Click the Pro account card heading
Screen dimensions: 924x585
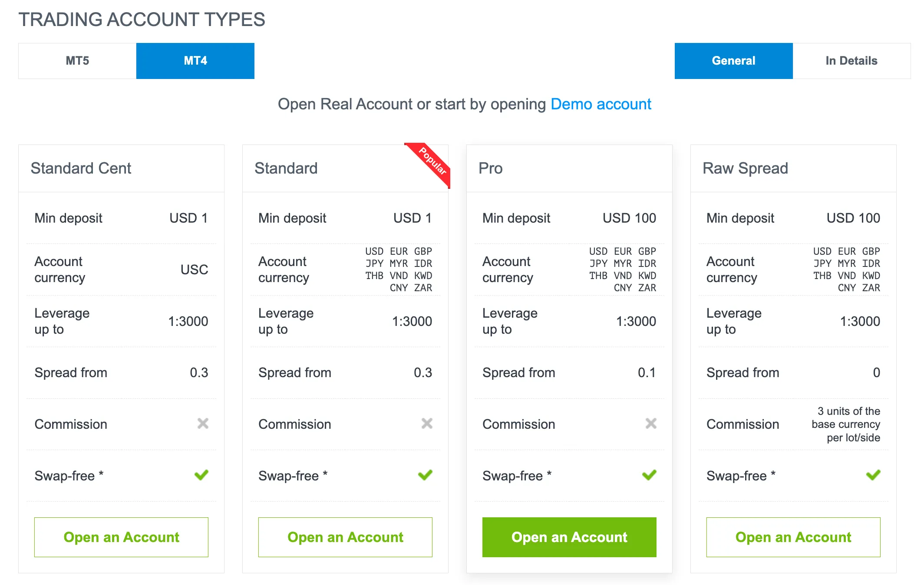pos(491,168)
